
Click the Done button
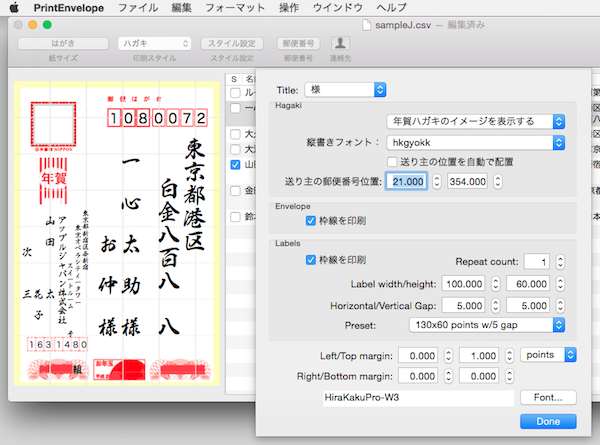coord(548,421)
